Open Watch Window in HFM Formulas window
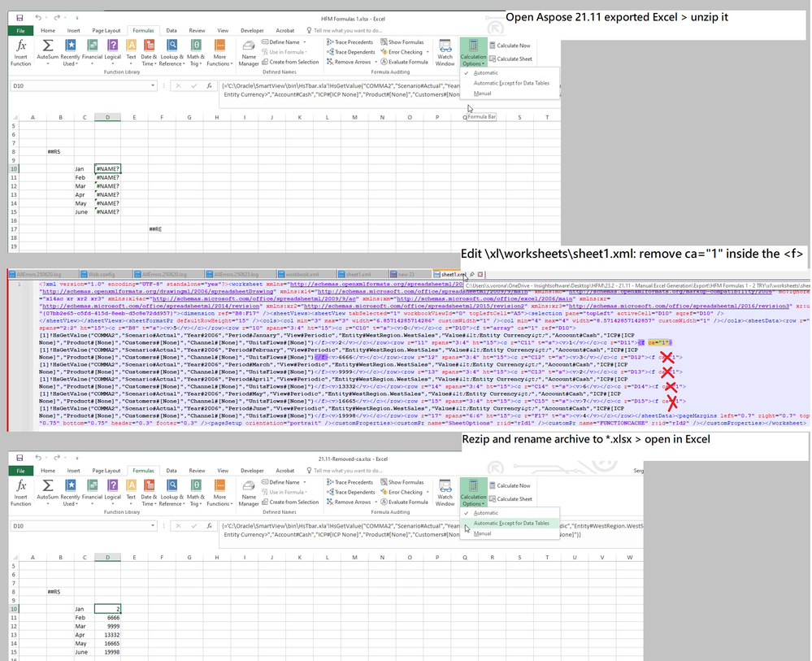 click(x=445, y=53)
